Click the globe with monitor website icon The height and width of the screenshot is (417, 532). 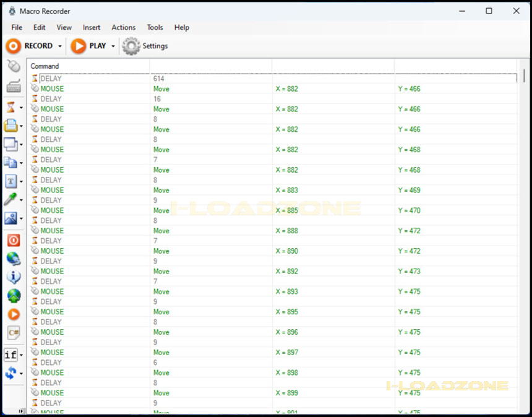(14, 259)
